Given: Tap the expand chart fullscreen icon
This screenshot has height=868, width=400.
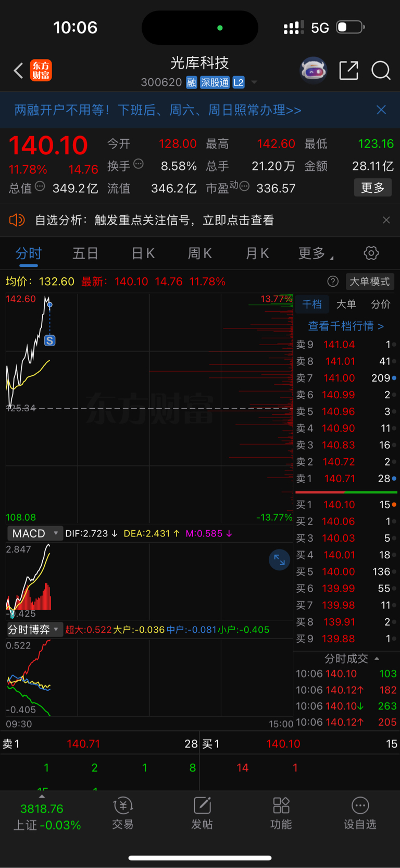Looking at the screenshot, I should pyautogui.click(x=279, y=560).
